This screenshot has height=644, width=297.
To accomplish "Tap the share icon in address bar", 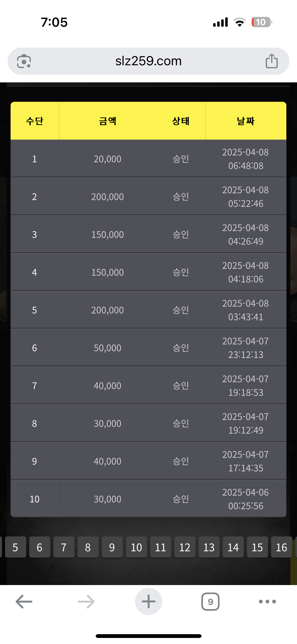I will click(272, 61).
